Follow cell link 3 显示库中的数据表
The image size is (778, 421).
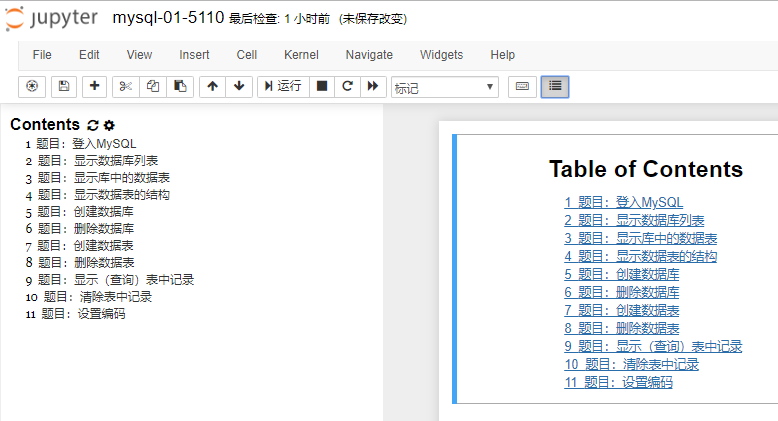pyautogui.click(x=641, y=238)
